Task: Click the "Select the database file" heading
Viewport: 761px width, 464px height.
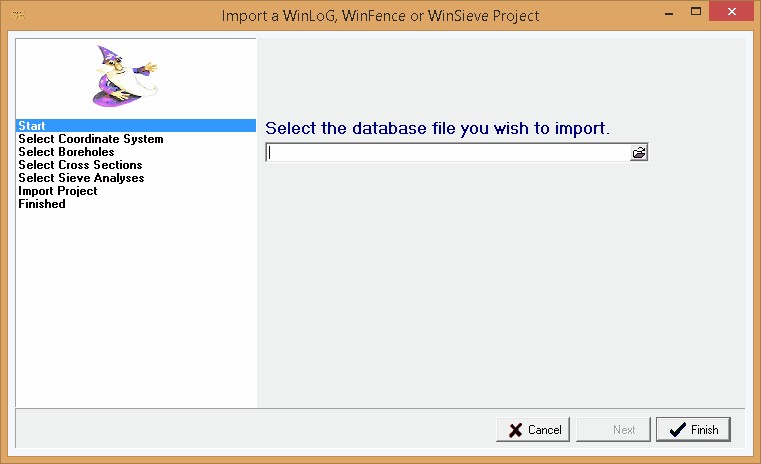Action: coord(437,129)
